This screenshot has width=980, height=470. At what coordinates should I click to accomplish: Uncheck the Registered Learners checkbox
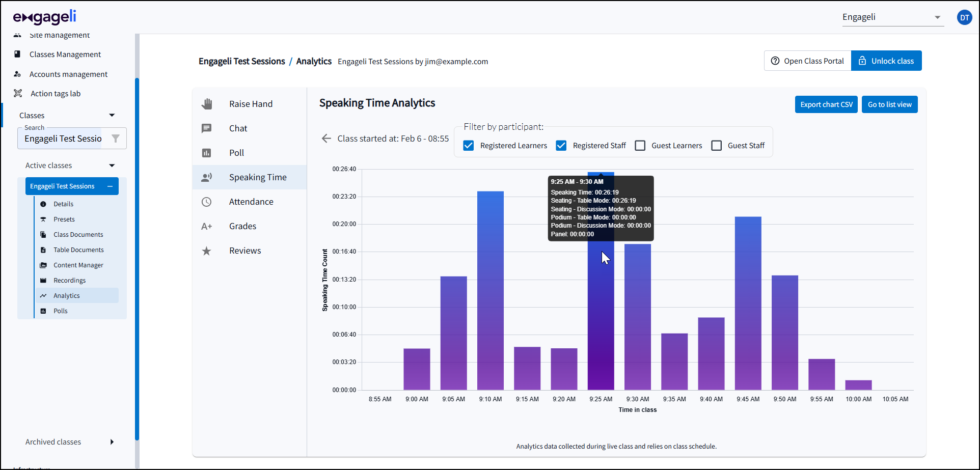coord(469,146)
